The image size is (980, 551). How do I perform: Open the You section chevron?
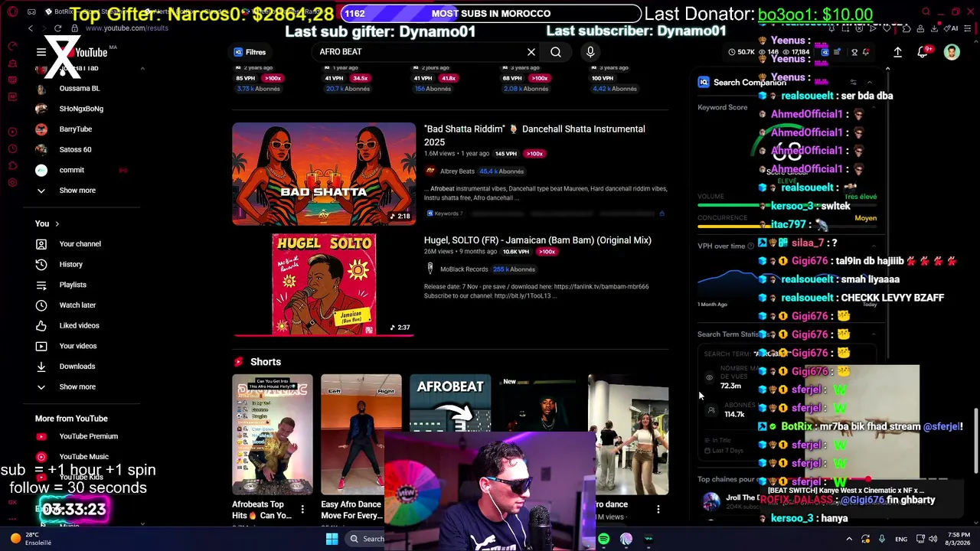[x=57, y=224]
